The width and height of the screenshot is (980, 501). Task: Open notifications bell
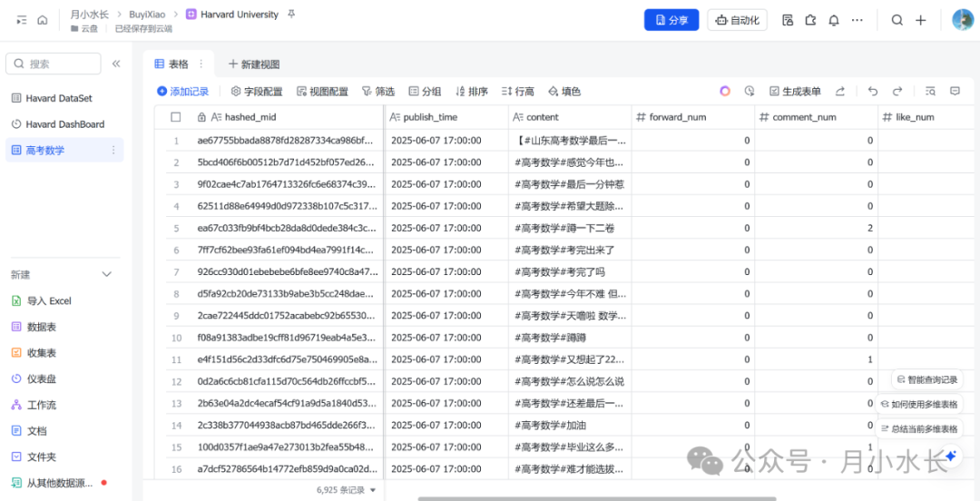(834, 20)
